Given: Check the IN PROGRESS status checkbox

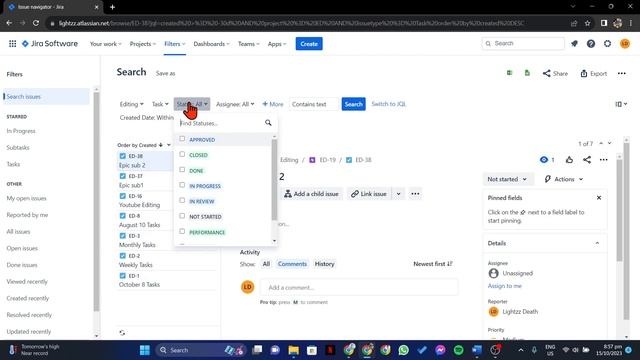Looking at the screenshot, I should 182,185.
